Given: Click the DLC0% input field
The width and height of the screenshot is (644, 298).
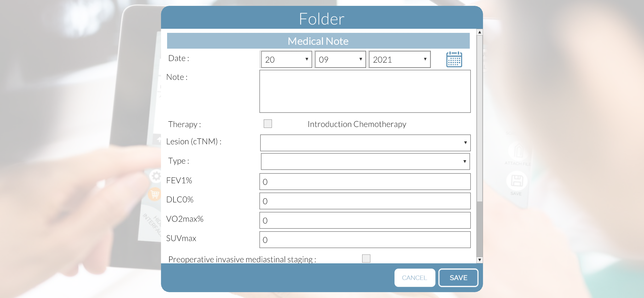Looking at the screenshot, I should tap(365, 201).
